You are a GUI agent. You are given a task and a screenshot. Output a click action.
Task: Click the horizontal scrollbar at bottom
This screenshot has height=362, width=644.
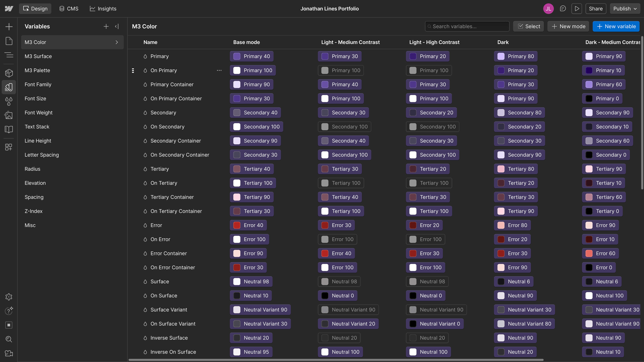tap(336, 360)
